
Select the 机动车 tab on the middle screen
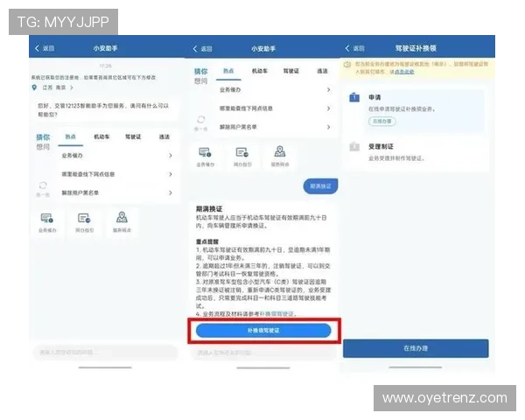260,71
